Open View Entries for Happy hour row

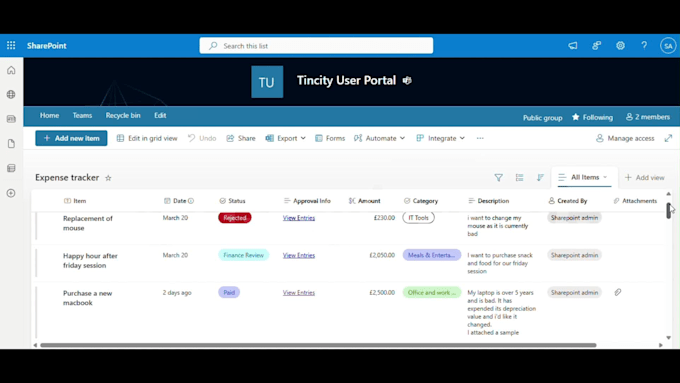click(299, 255)
